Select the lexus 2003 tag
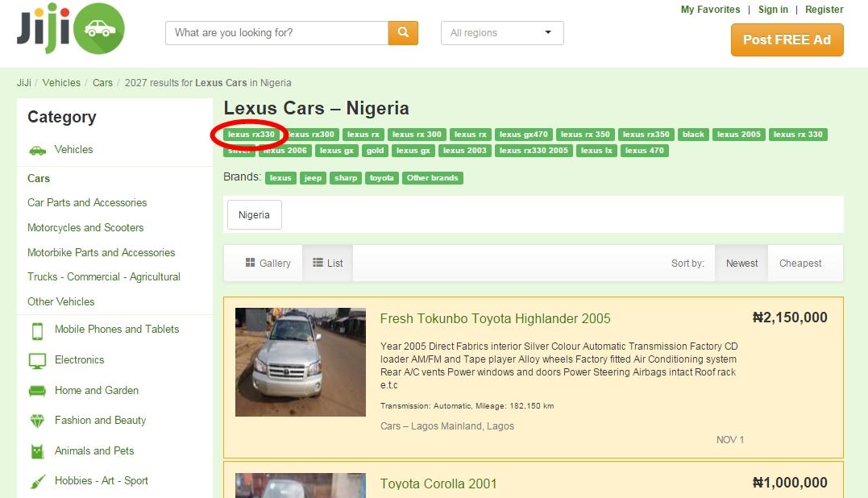The image size is (868, 498). [464, 151]
